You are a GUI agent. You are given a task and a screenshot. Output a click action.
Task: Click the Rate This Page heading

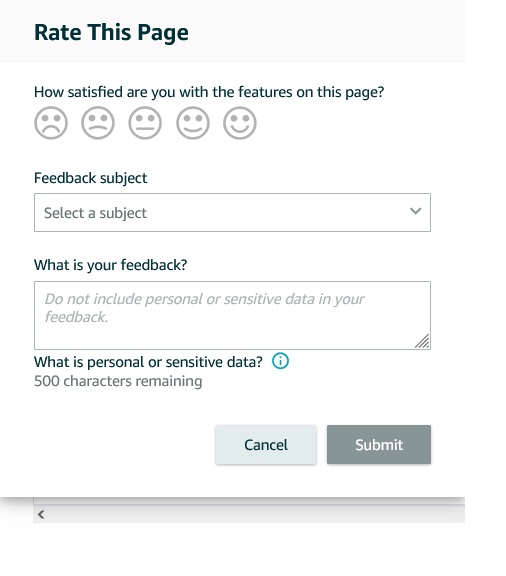pyautogui.click(x=111, y=32)
